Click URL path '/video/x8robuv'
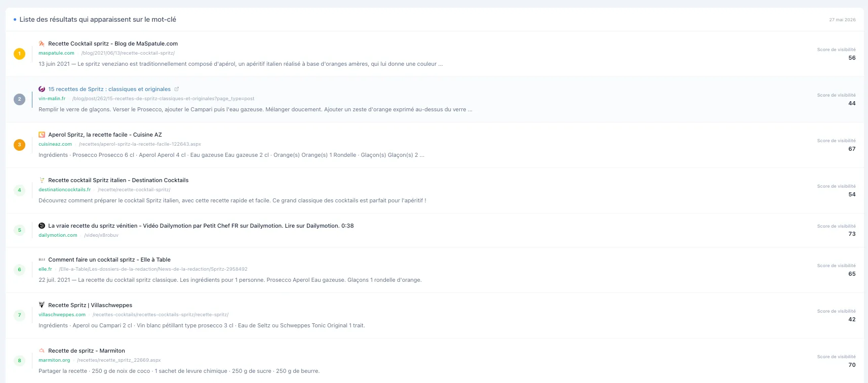868x383 pixels. coord(101,235)
